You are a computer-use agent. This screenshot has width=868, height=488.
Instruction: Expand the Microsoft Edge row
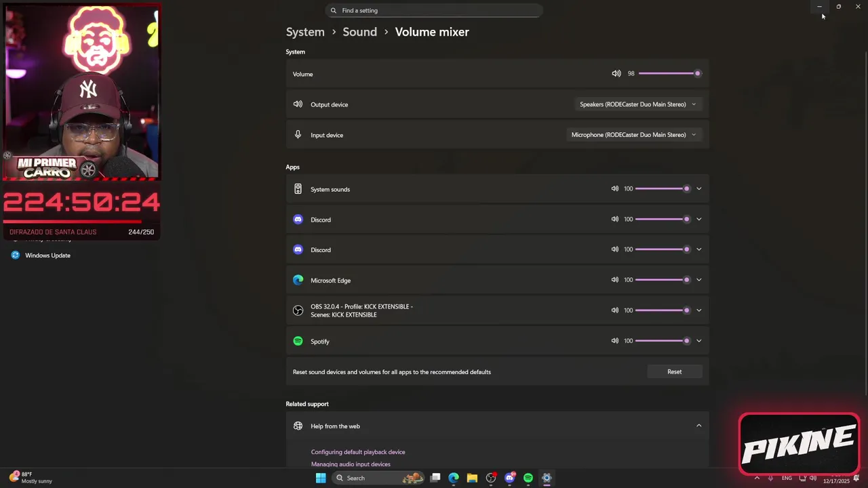point(698,280)
